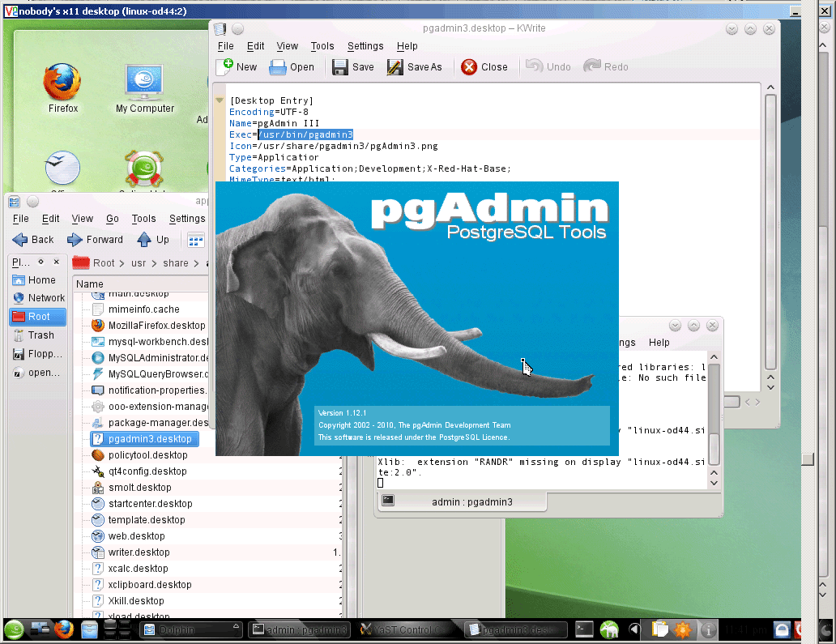Image resolution: width=836 pixels, height=644 pixels.
Task: Select Trash in Places panel
Action: (x=37, y=335)
